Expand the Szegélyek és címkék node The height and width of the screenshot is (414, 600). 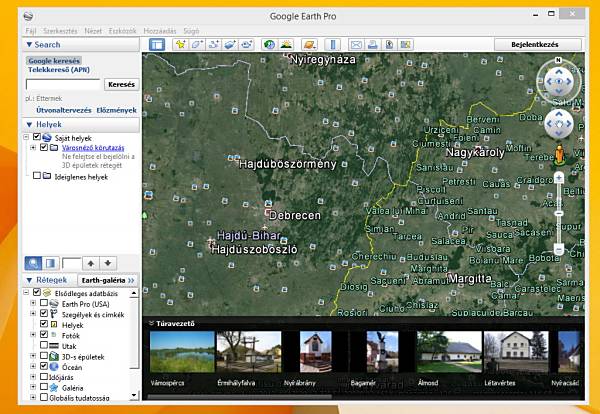[x=33, y=314]
